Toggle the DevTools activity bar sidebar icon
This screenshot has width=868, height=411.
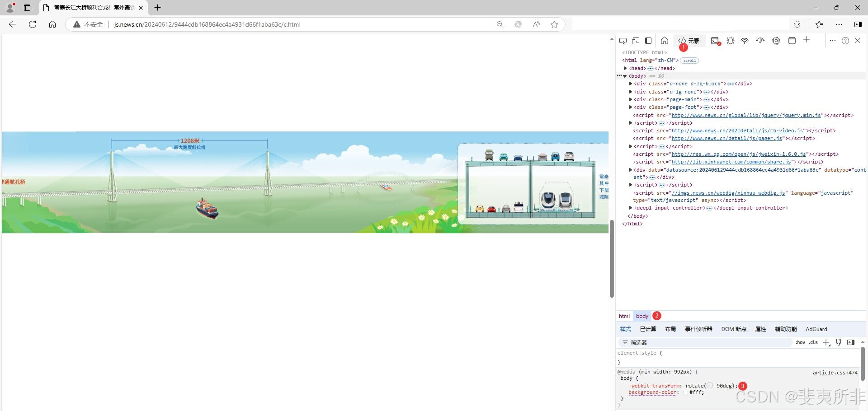click(x=648, y=41)
